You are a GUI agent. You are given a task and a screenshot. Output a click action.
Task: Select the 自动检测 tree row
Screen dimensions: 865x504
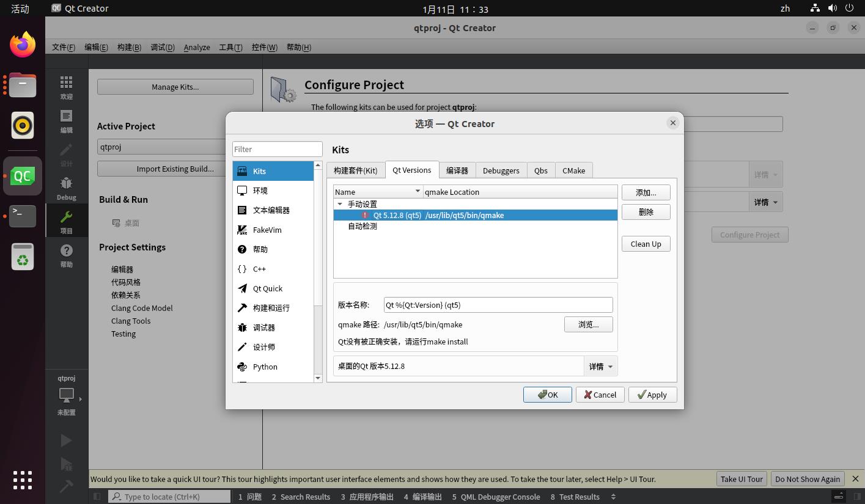[476, 226]
